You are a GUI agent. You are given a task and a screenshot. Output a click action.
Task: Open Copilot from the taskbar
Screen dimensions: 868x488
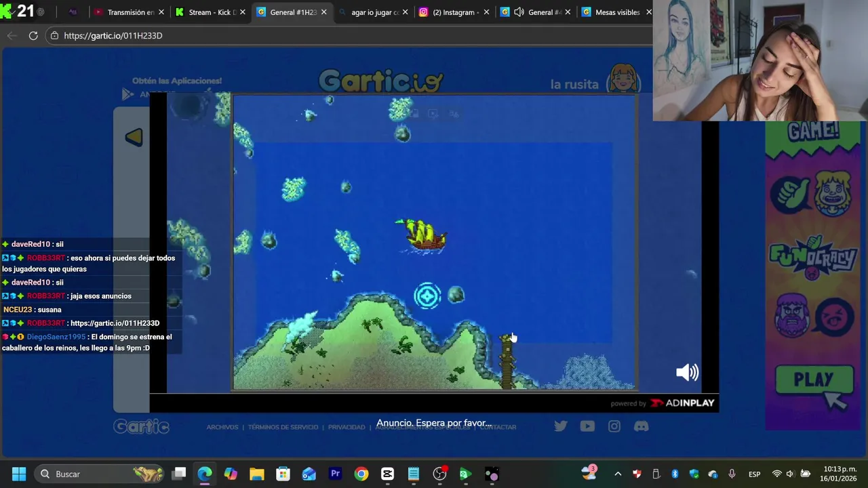pos(231,474)
